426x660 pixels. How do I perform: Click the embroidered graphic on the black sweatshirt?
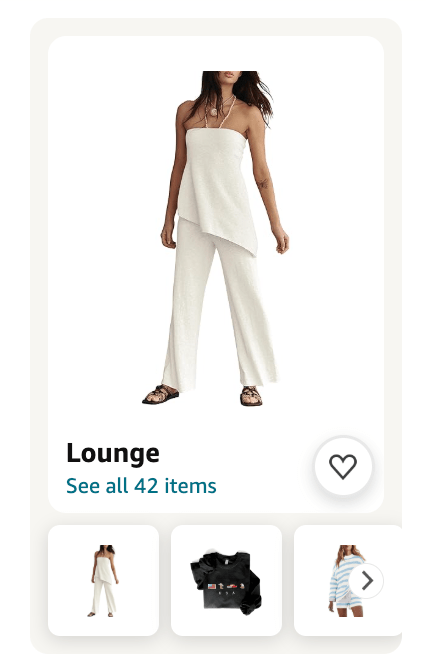[x=226, y=586]
